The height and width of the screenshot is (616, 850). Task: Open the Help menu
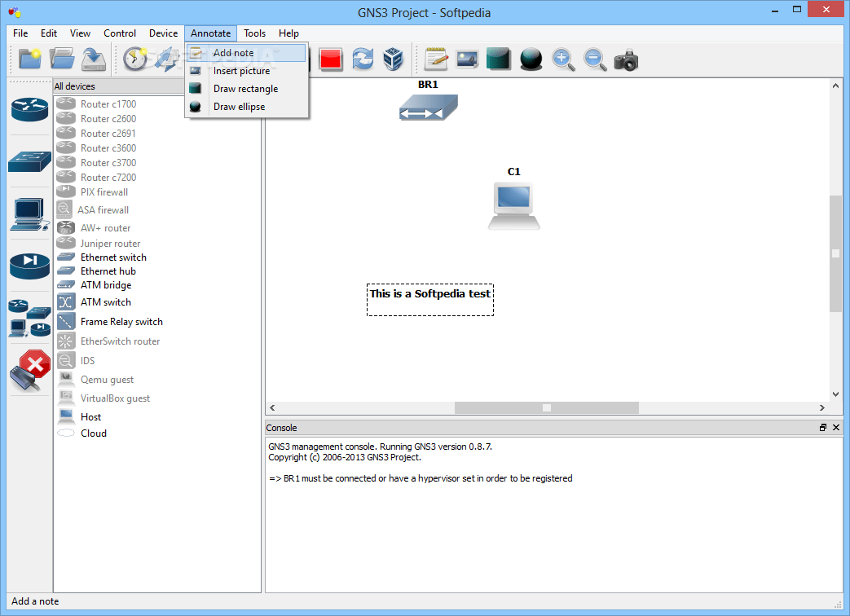point(289,33)
